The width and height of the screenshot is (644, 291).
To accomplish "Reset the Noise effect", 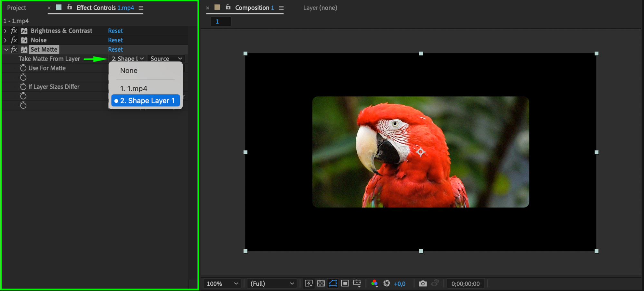I will pos(115,40).
